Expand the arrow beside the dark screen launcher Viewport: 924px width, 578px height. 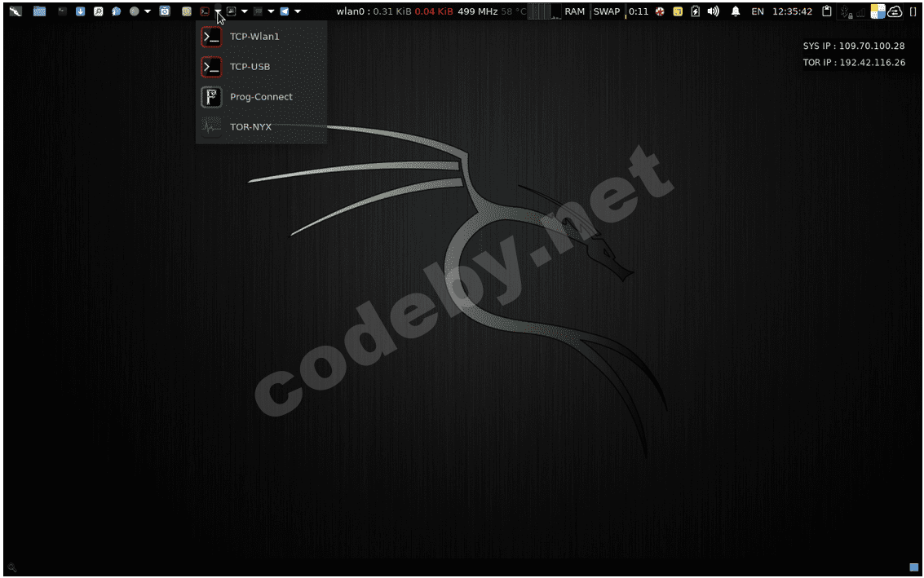pyautogui.click(x=271, y=11)
